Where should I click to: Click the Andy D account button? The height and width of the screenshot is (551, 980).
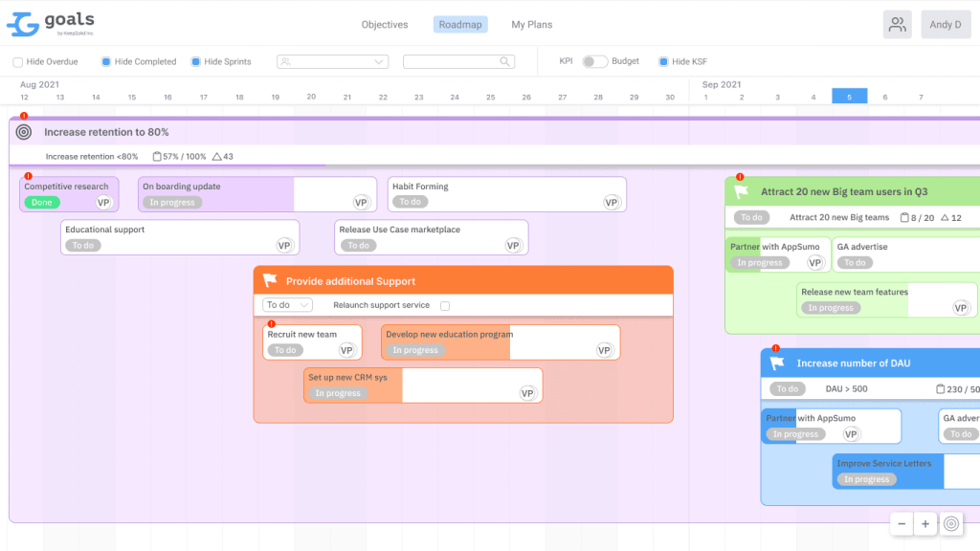point(946,23)
